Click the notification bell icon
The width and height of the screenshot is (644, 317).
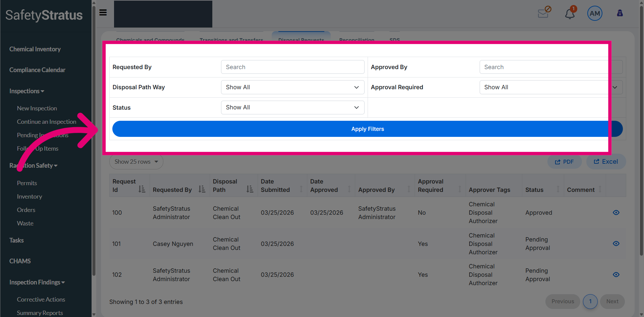[x=570, y=13]
